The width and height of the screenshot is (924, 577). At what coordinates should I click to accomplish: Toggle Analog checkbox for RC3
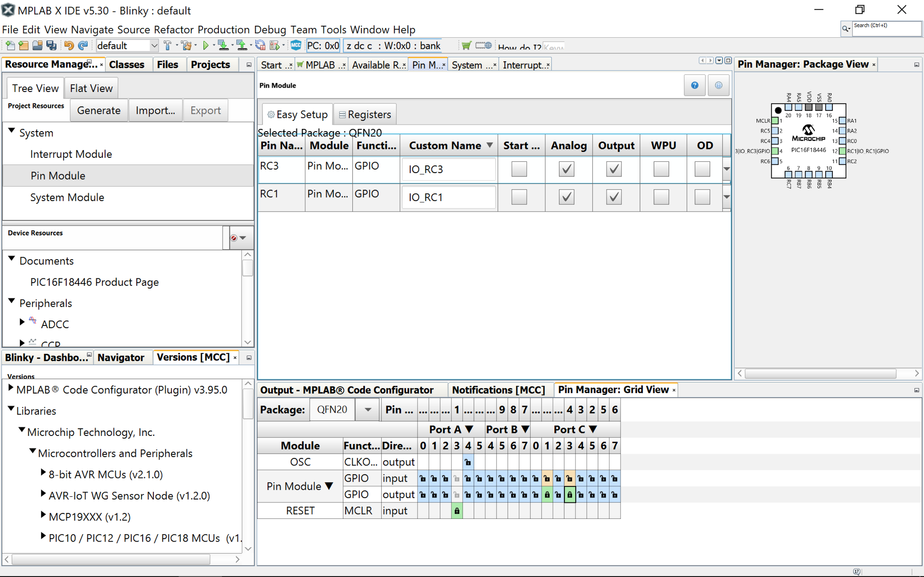click(x=567, y=169)
